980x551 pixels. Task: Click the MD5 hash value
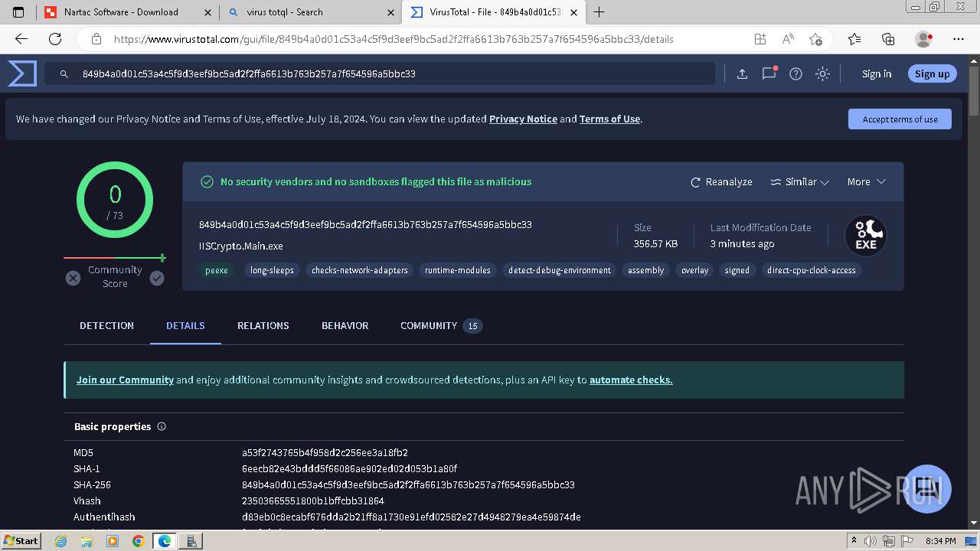point(325,453)
